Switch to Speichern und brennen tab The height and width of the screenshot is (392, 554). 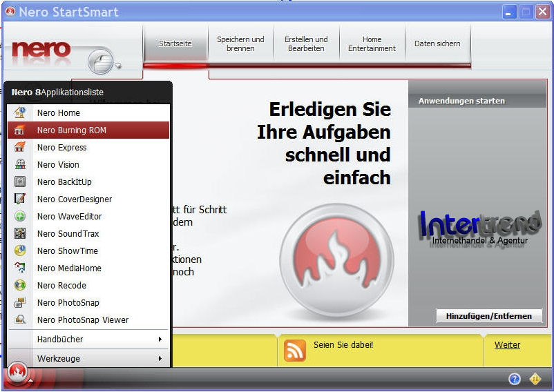(x=240, y=44)
